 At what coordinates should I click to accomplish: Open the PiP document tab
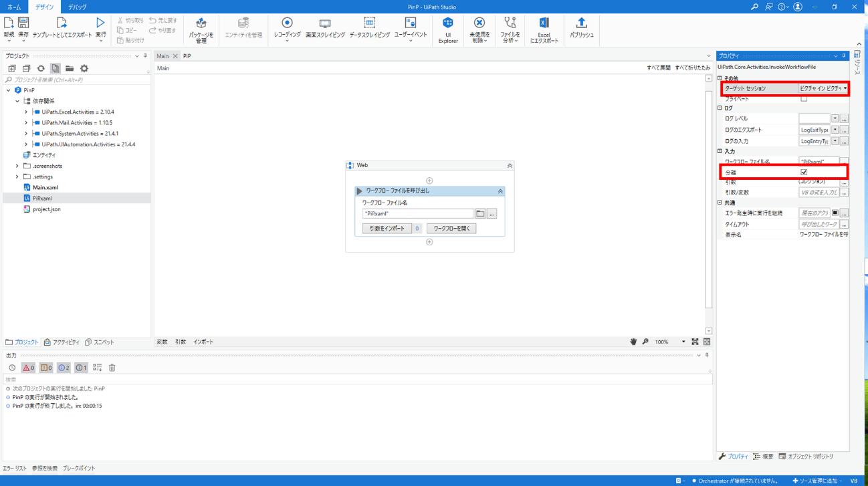[x=187, y=56]
